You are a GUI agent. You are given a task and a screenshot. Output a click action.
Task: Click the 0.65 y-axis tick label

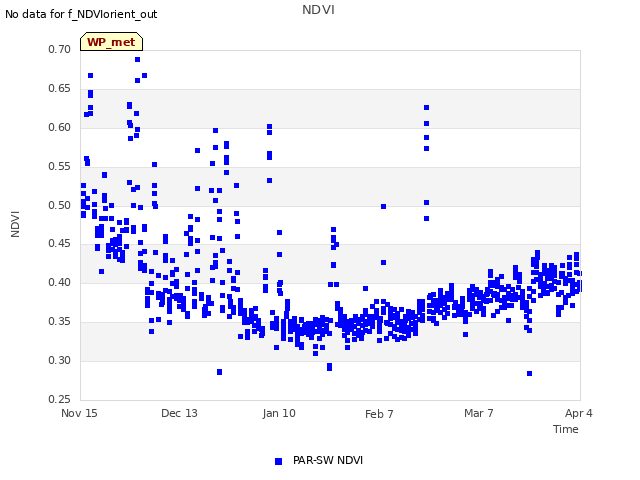[x=60, y=89]
